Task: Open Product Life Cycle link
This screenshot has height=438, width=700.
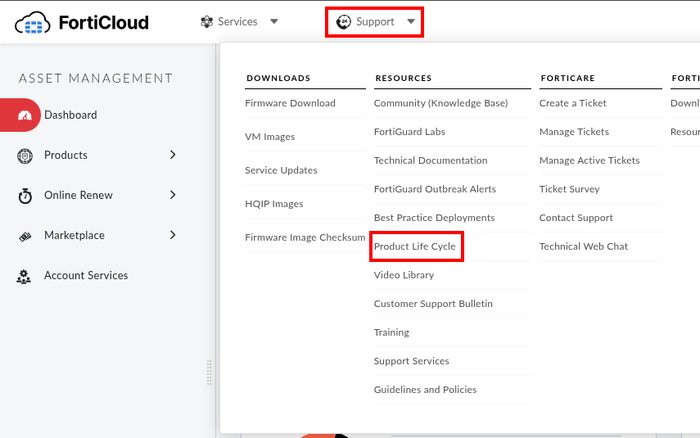Action: point(415,246)
